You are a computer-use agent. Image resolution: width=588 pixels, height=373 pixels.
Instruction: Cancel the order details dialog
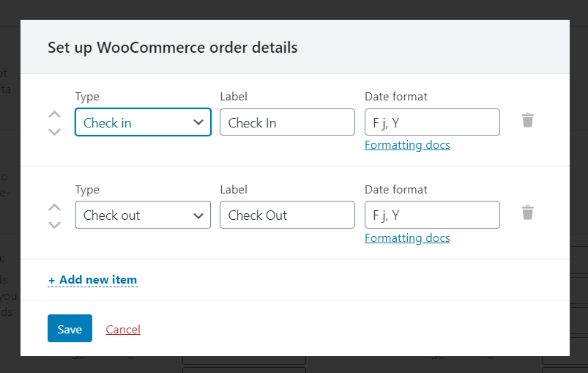tap(123, 330)
